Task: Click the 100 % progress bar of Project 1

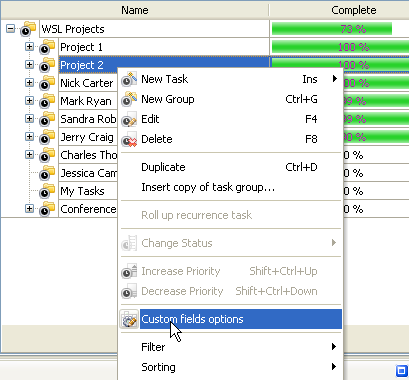Action: (340, 47)
